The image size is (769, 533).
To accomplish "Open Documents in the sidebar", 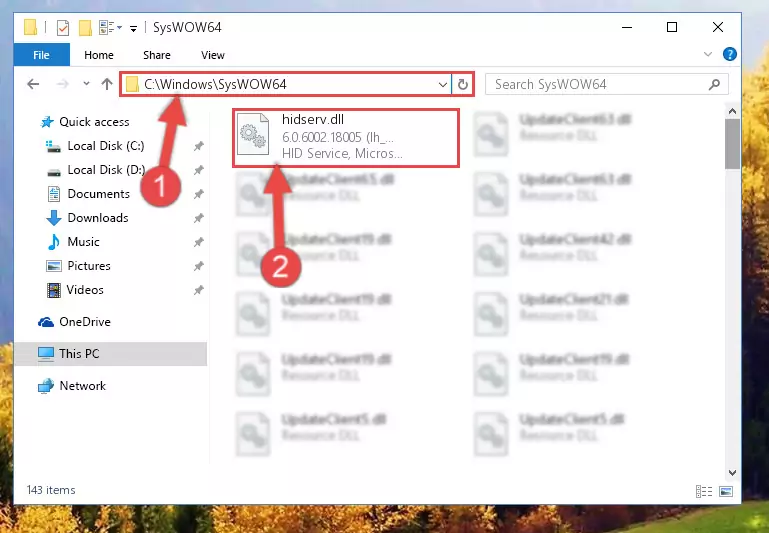I will tap(88, 194).
